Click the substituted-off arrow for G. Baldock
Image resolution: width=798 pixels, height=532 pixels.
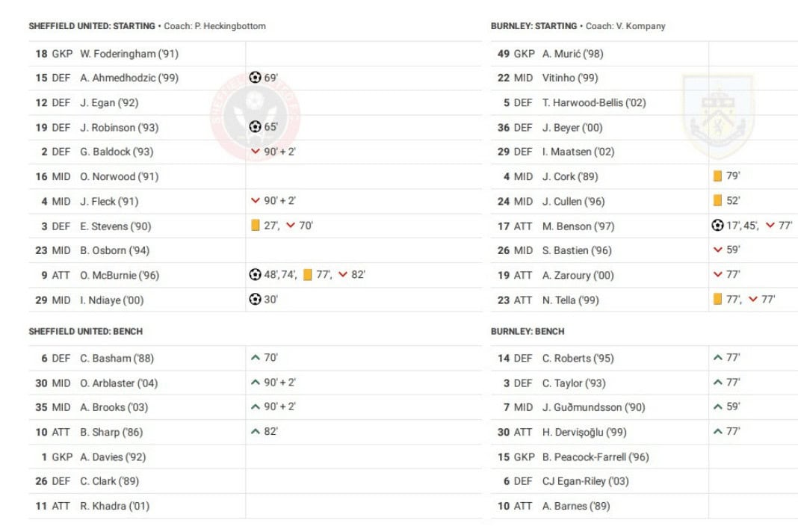(x=256, y=152)
